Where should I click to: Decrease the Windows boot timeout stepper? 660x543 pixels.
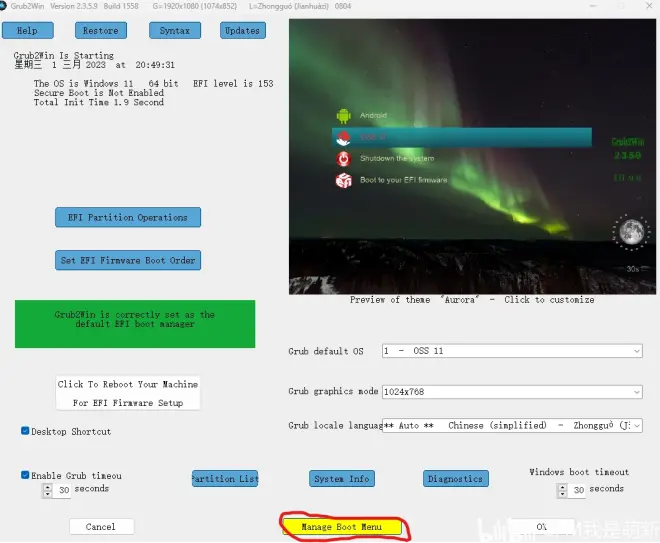(562, 493)
